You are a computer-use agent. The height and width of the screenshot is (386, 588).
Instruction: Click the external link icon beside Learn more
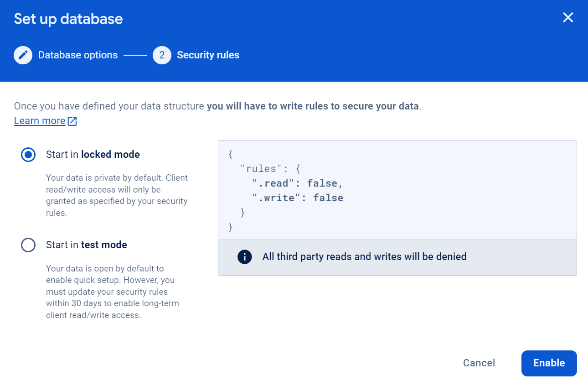point(72,120)
